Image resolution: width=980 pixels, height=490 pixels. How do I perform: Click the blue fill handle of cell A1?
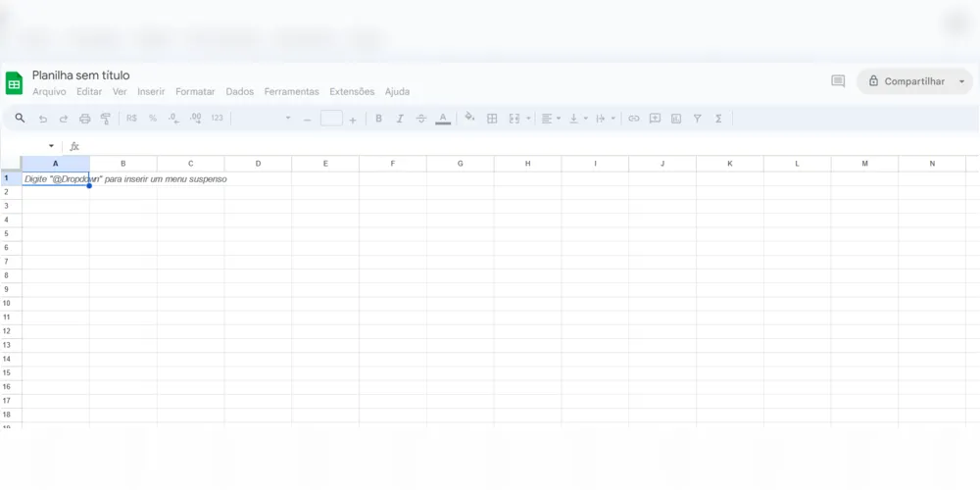point(89,185)
